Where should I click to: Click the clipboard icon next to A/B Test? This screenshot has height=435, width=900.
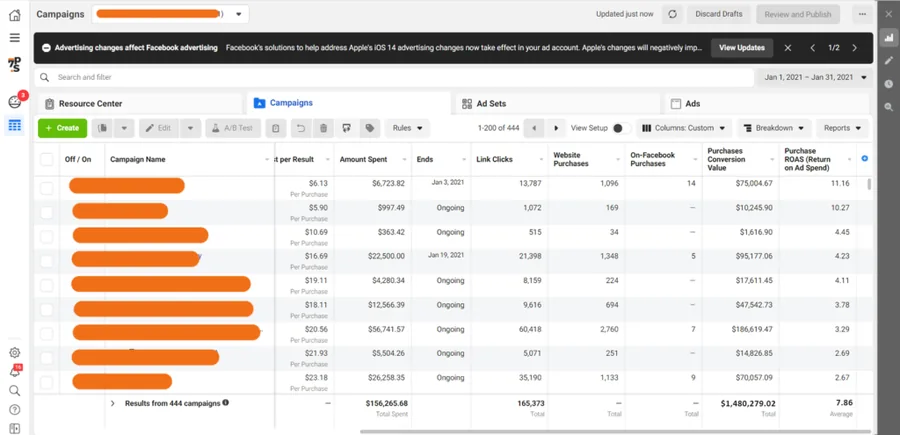[x=276, y=128]
